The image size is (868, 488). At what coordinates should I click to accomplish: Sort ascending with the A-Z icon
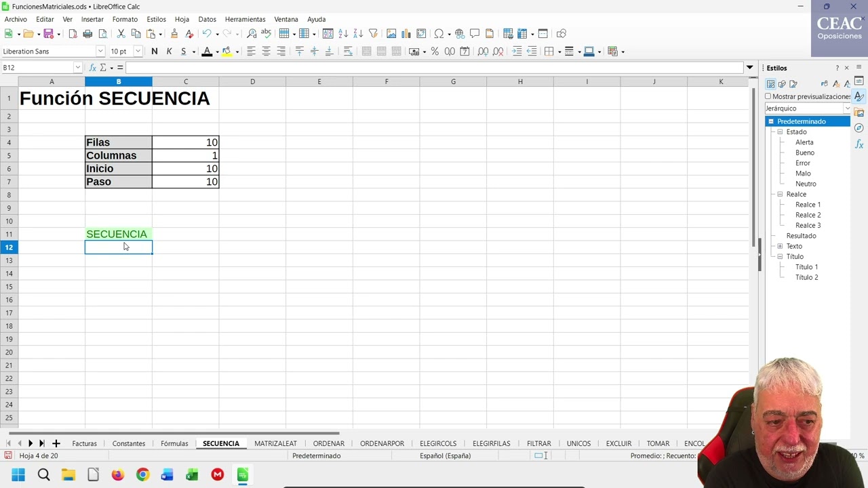tap(343, 33)
